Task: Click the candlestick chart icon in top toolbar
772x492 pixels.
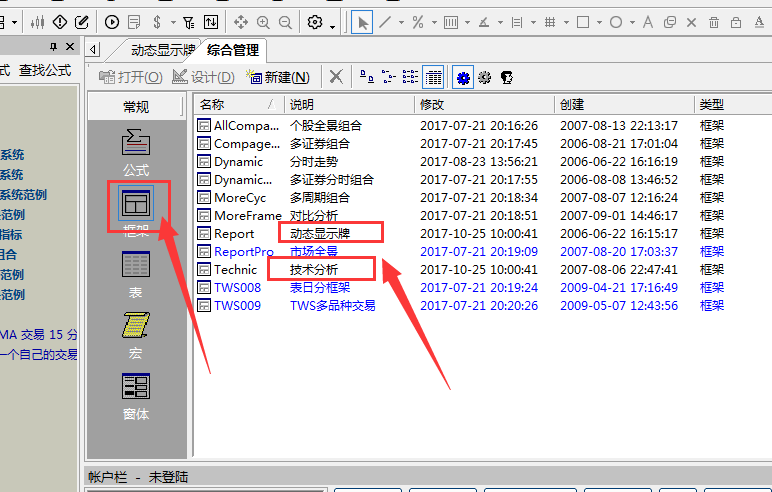Action: pyautogui.click(x=37, y=22)
